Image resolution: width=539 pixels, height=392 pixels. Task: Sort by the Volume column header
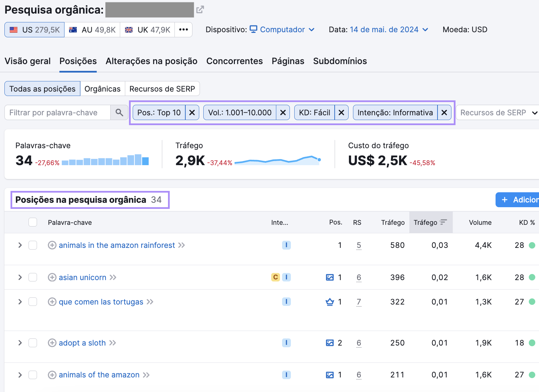480,222
